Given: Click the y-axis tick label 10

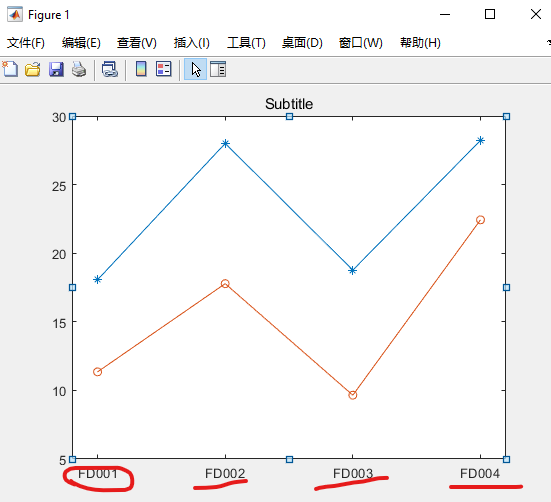Looking at the screenshot, I should (59, 391).
